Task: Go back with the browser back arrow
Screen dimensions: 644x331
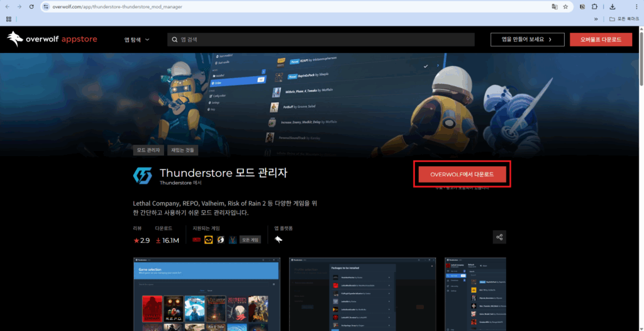Action: 8,6
